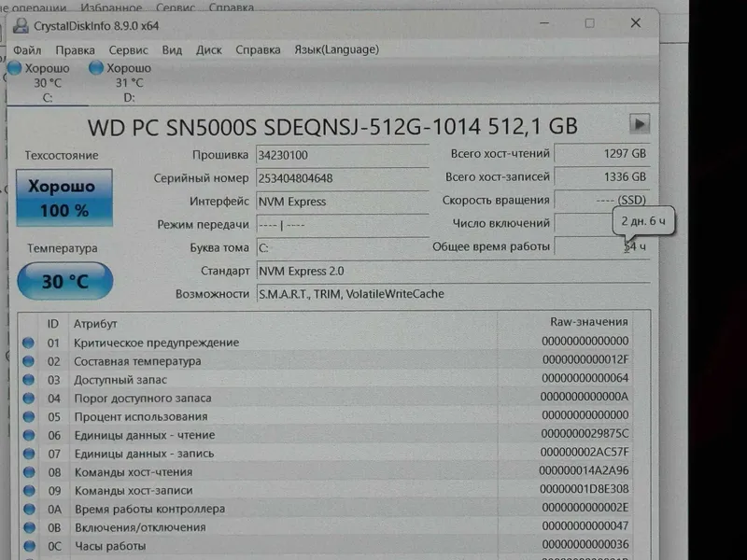The height and width of the screenshot is (560, 747).
Task: Minimize the CrystalDiskInfo window
Action: [544, 23]
